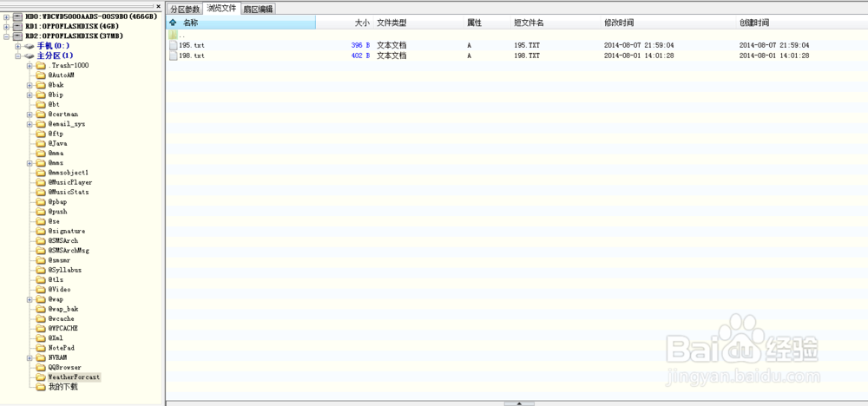Viewport: 868px width, 406px height.
Task: Expand the .Trash-1000 folder node
Action: (x=30, y=65)
